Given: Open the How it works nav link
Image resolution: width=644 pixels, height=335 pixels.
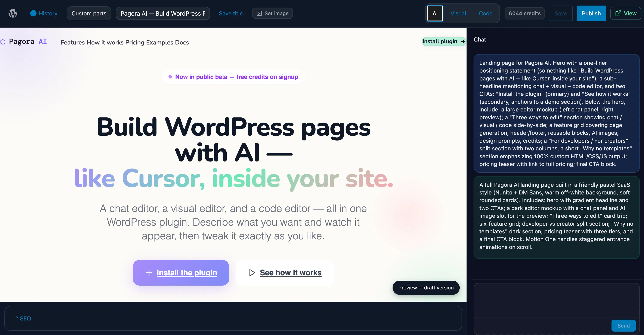Looking at the screenshot, I should pyautogui.click(x=105, y=42).
